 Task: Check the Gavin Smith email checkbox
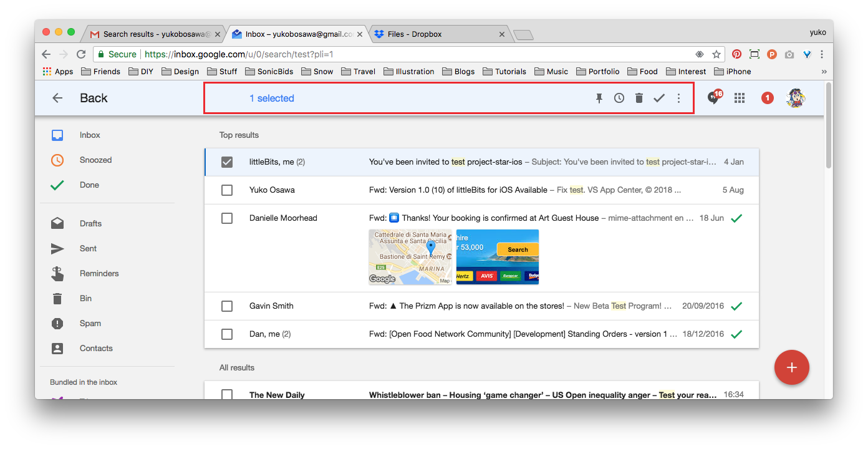[227, 306]
